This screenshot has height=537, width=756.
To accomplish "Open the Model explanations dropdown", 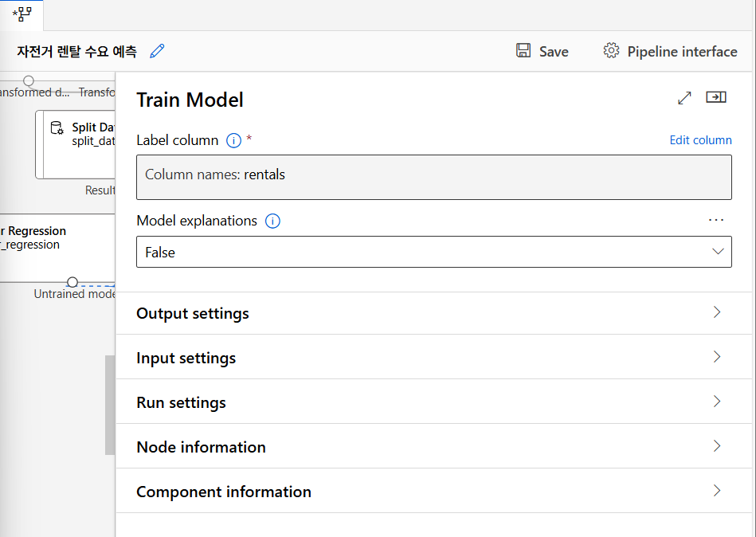I will pyautogui.click(x=433, y=252).
